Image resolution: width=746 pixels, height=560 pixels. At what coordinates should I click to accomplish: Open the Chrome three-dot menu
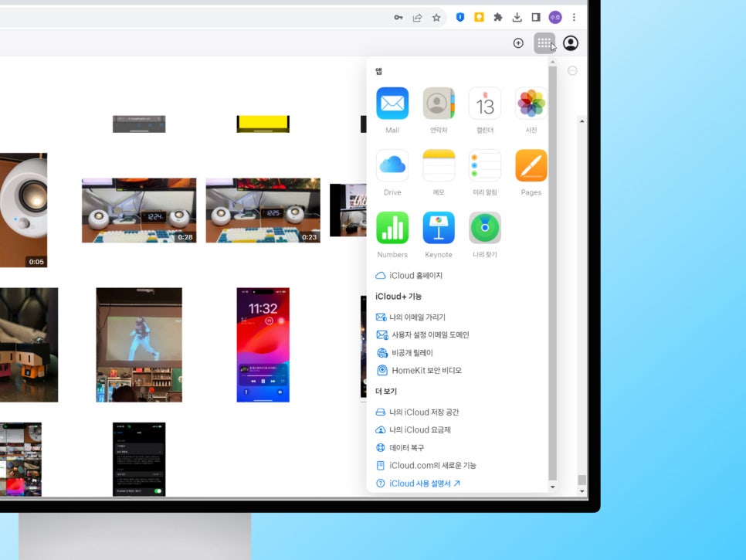point(575,18)
